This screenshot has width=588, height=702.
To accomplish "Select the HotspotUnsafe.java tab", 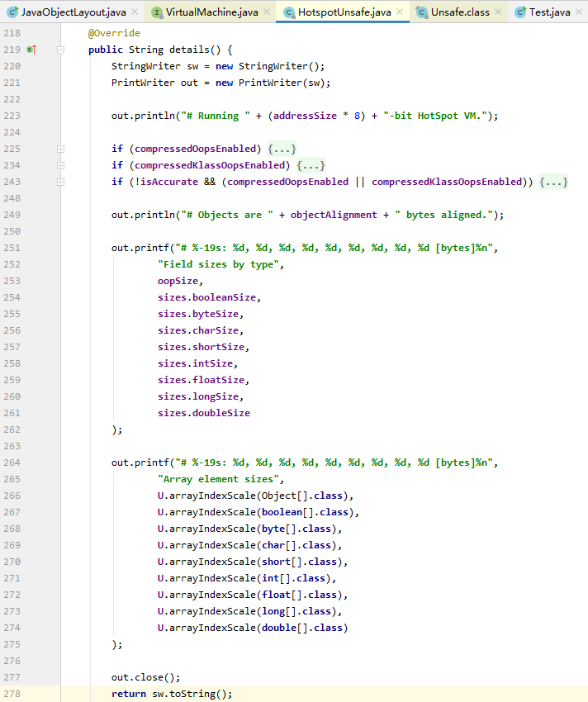I will (x=344, y=12).
